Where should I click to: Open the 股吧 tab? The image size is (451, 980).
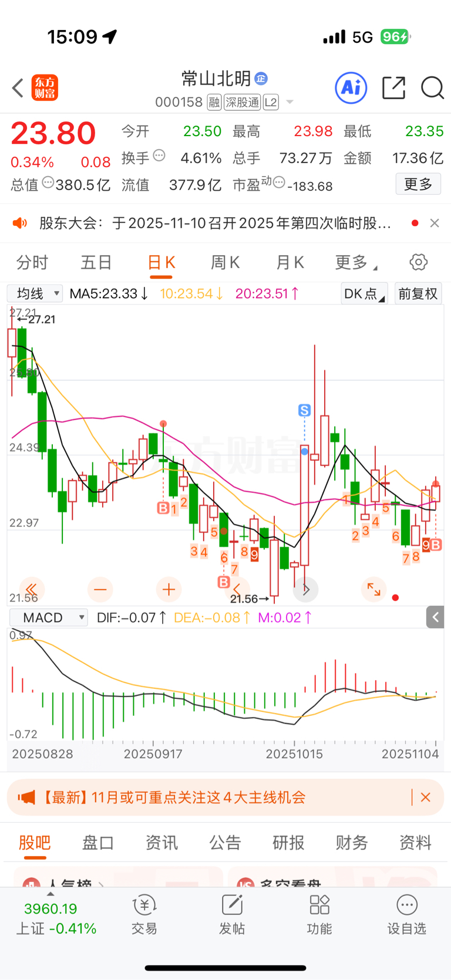click(x=35, y=843)
